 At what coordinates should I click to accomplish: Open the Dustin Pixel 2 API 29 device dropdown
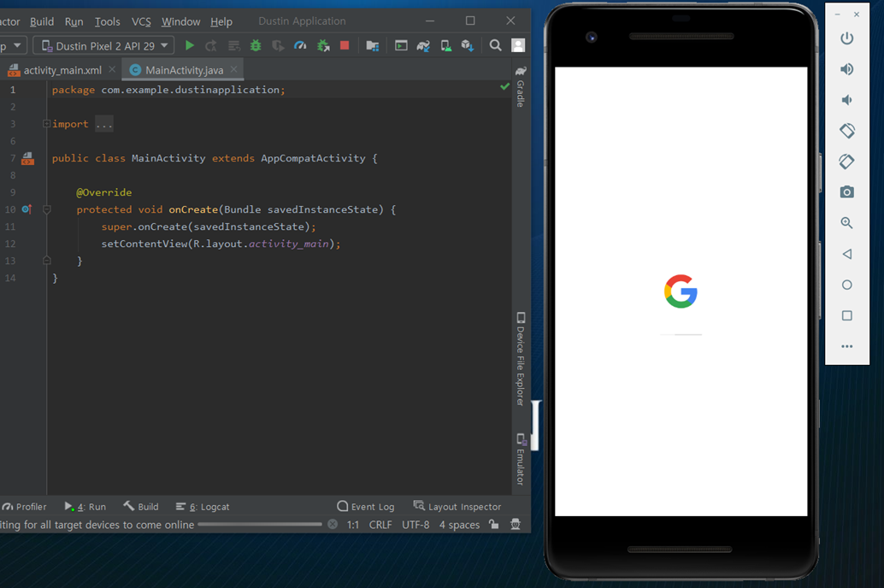pyautogui.click(x=103, y=45)
